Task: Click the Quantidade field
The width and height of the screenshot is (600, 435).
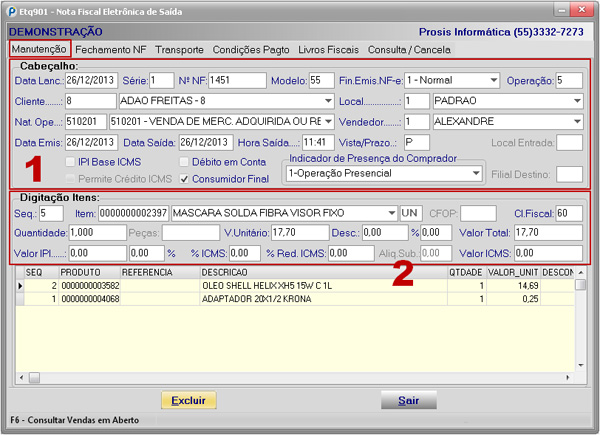Action: 98,233
